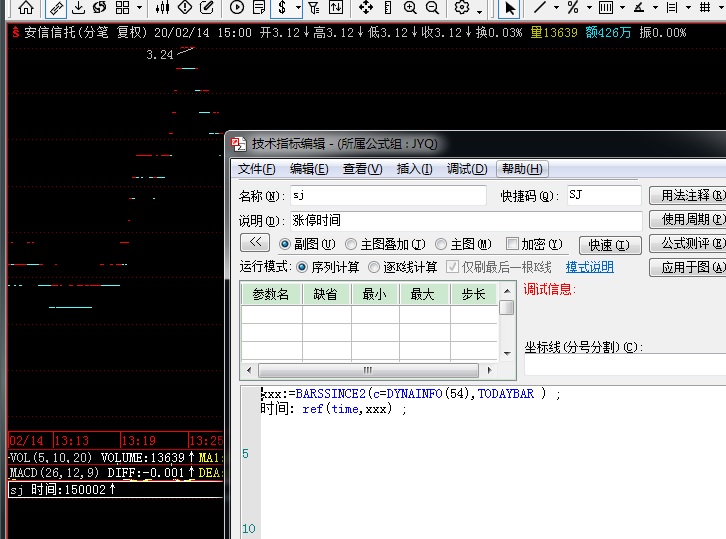Click the sj 时间 indicator label

62,489
